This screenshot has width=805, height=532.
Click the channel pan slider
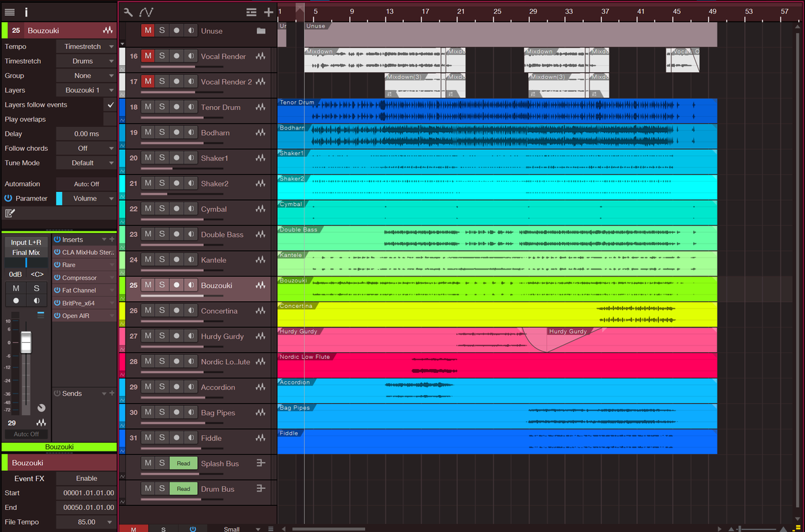click(x=26, y=263)
